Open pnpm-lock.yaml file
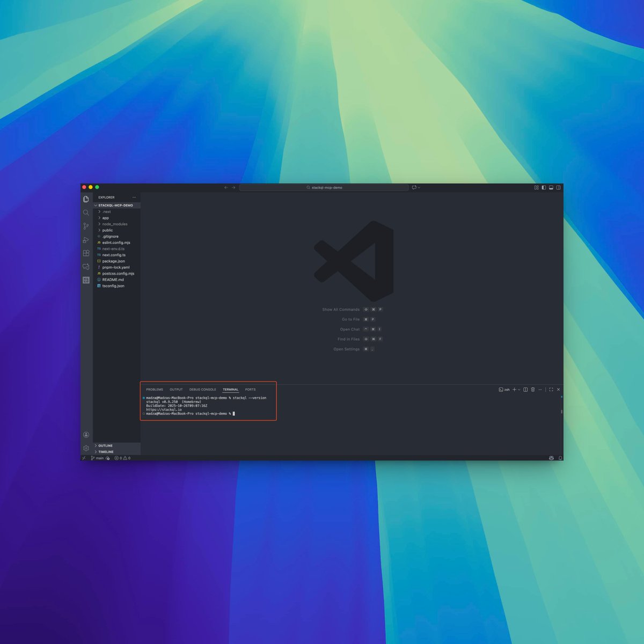This screenshot has height=644, width=644. (x=116, y=267)
